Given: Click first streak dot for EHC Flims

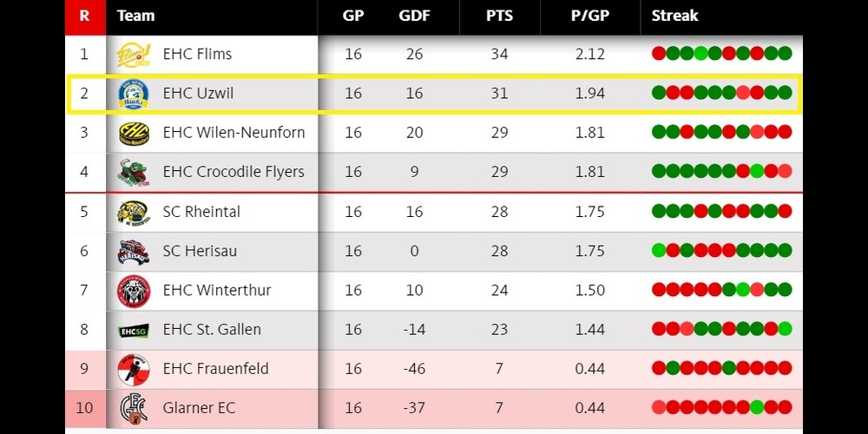Looking at the screenshot, I should (x=659, y=54).
